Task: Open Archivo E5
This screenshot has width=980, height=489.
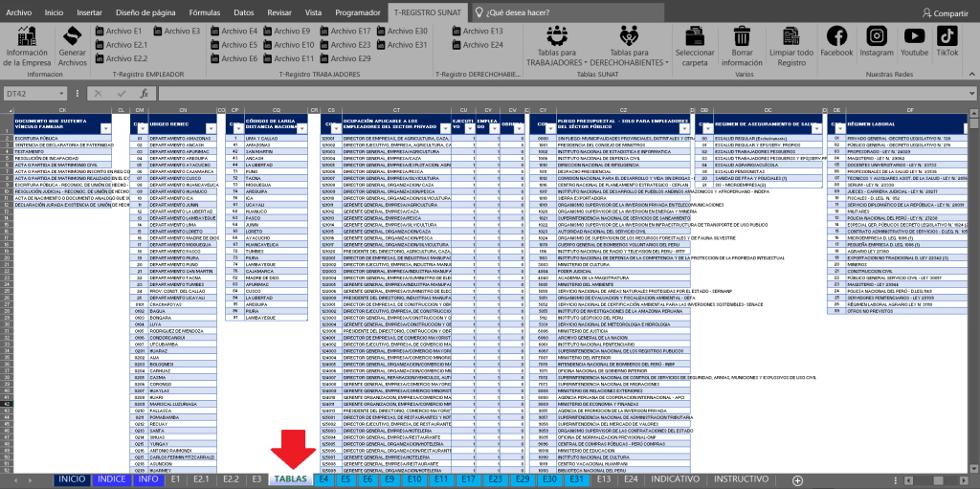Action: click(x=234, y=44)
